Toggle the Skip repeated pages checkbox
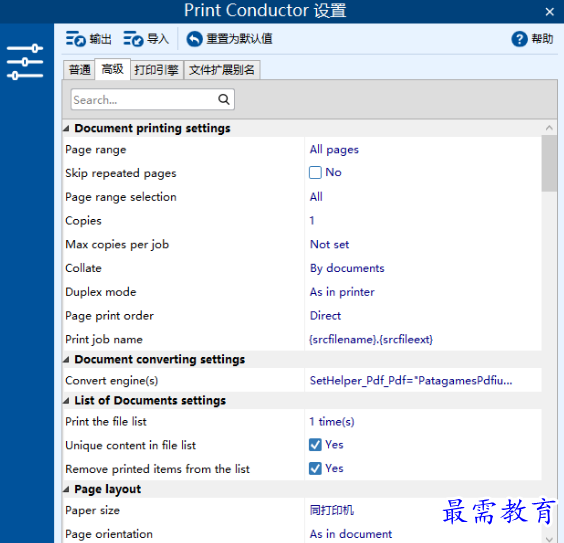 [315, 173]
